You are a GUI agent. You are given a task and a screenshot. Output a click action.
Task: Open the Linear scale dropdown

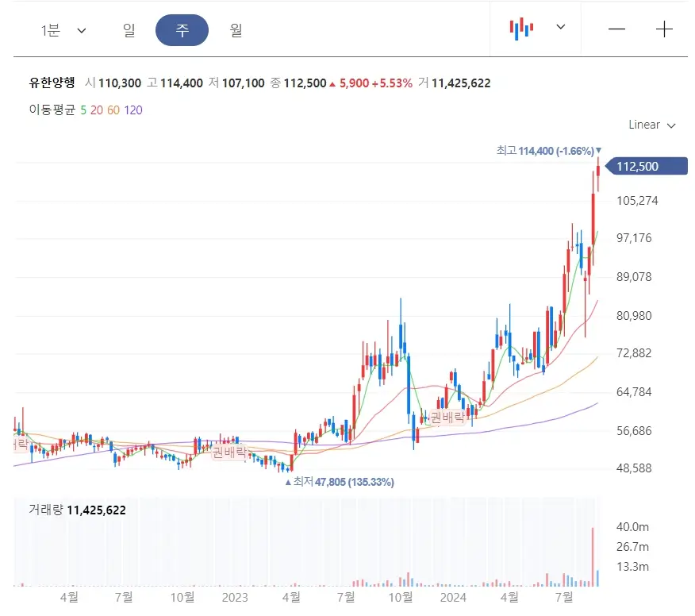(650, 125)
